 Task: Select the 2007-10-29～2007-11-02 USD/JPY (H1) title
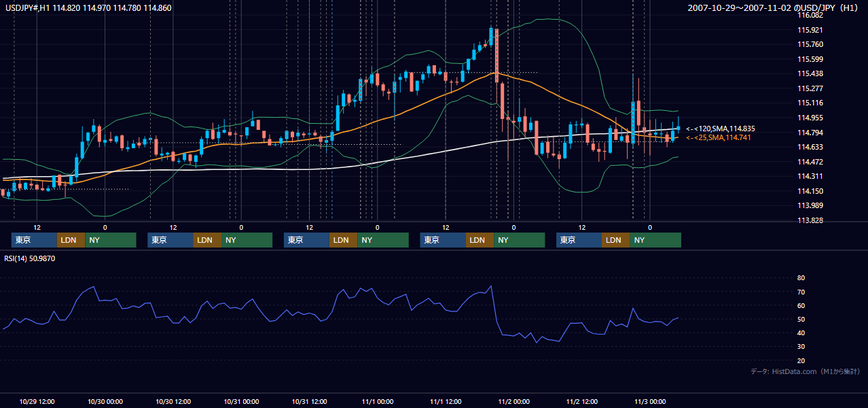tap(774, 8)
